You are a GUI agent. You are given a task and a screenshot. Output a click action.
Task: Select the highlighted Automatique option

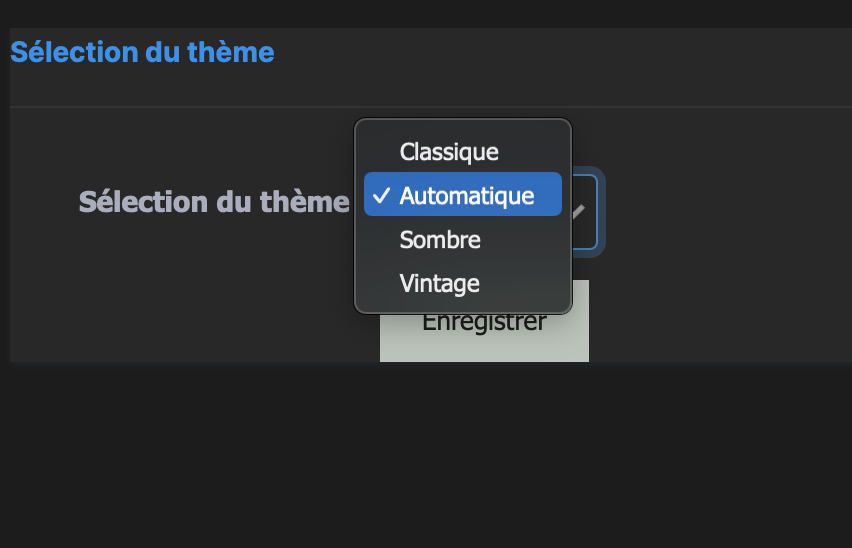point(466,196)
